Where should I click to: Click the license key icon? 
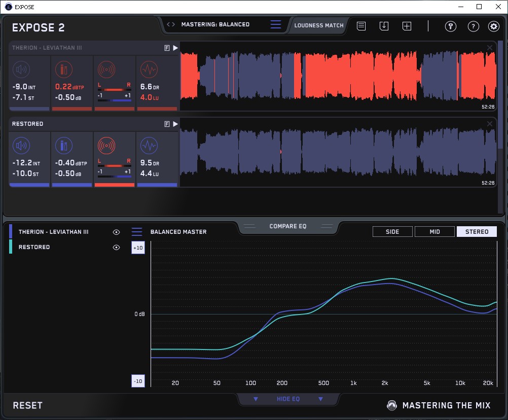click(451, 26)
